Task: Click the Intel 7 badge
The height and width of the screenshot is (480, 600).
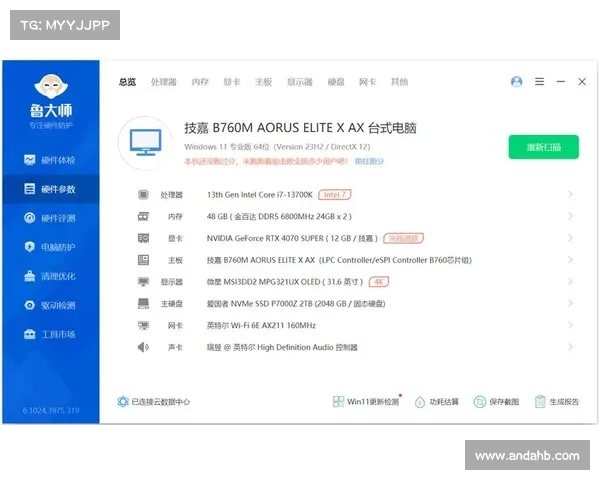Action: coord(335,195)
